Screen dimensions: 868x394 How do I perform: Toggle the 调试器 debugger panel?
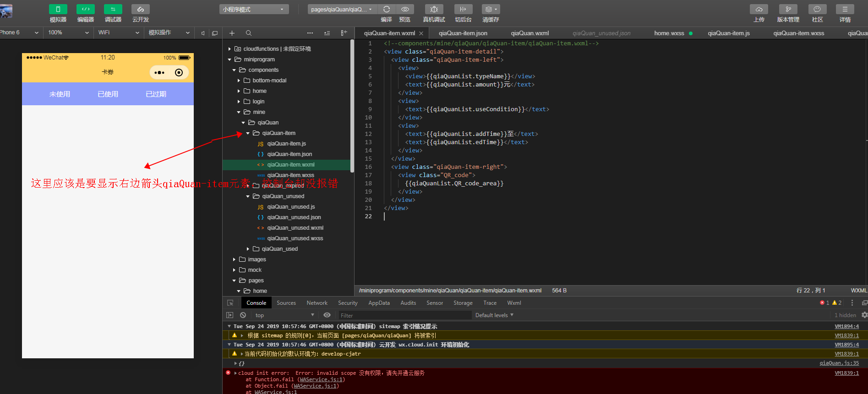pyautogui.click(x=113, y=9)
